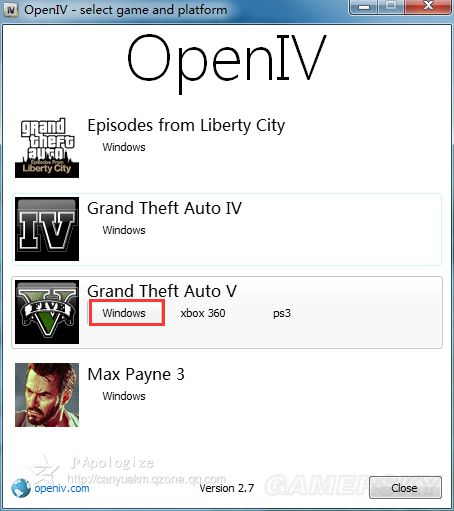Minimize the OpenIV window
The width and height of the screenshot is (454, 511).
click(x=364, y=7)
